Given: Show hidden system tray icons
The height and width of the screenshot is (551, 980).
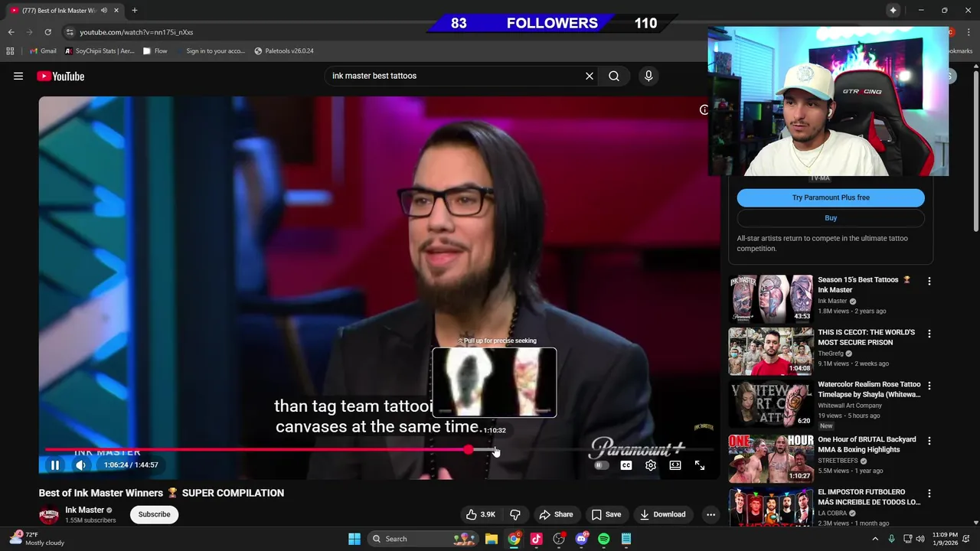Looking at the screenshot, I should pos(875,539).
